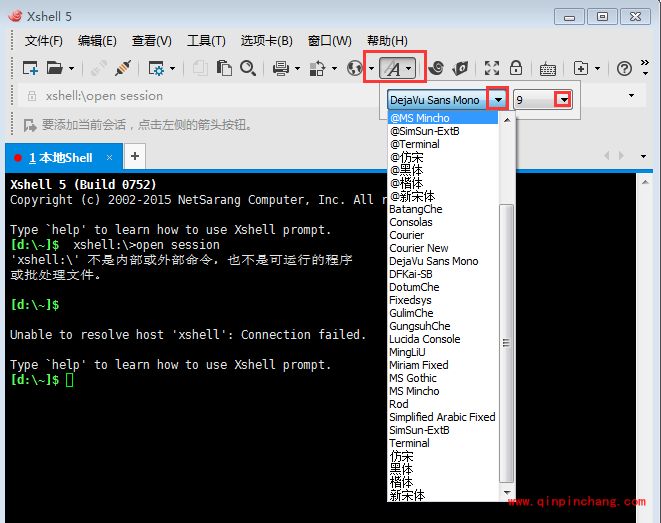Select BatangChe font

coord(443,209)
